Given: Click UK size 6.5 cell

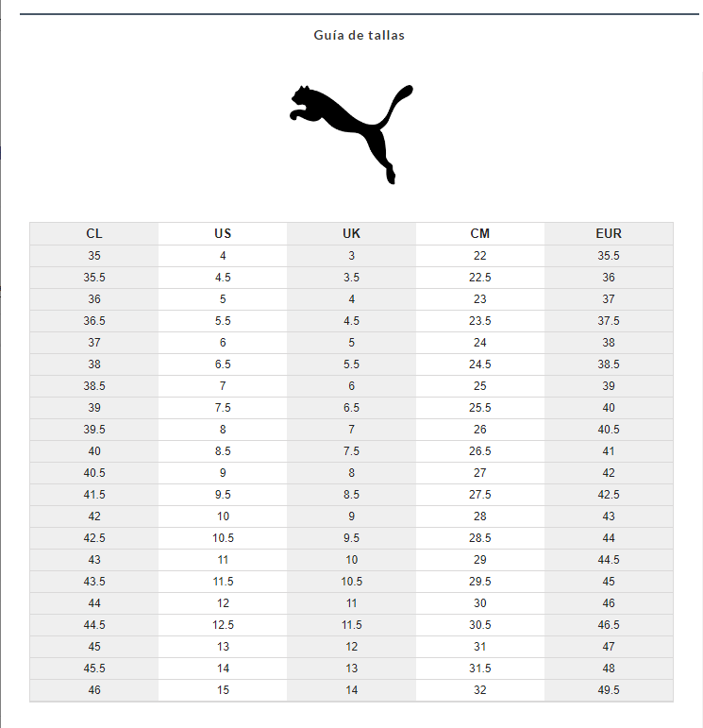Looking at the screenshot, I should (351, 408).
